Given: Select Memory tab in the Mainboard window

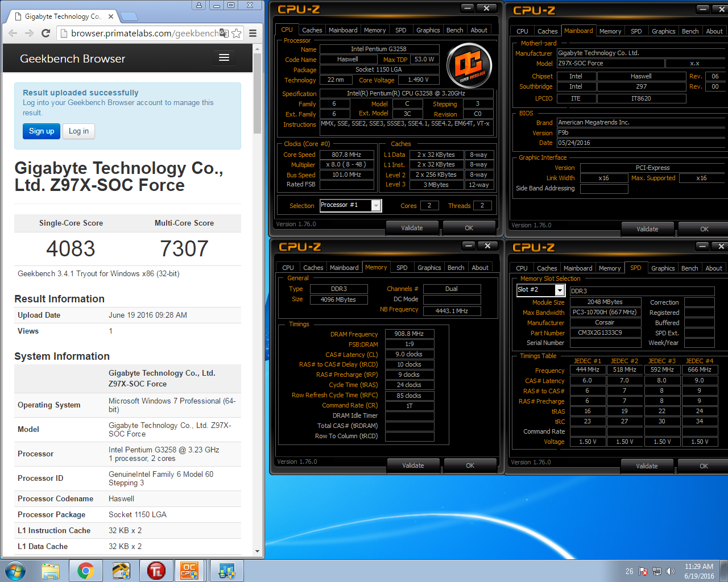Looking at the screenshot, I should [x=610, y=31].
